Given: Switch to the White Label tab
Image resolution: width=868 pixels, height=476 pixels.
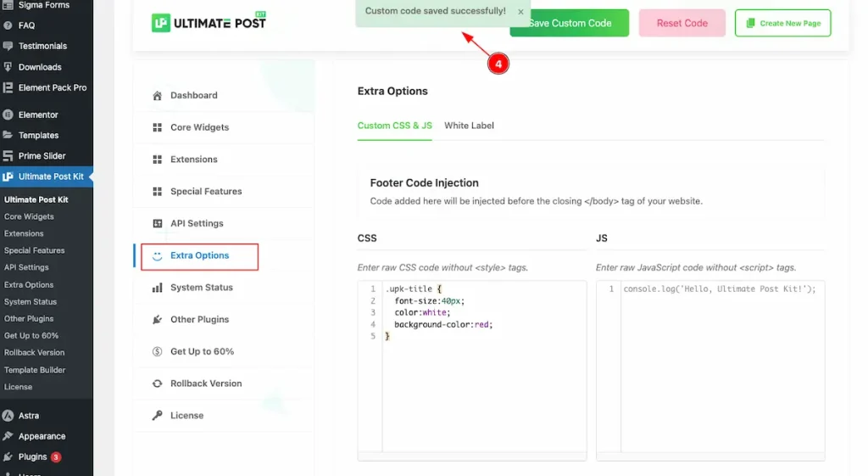Looking at the screenshot, I should coord(469,126).
